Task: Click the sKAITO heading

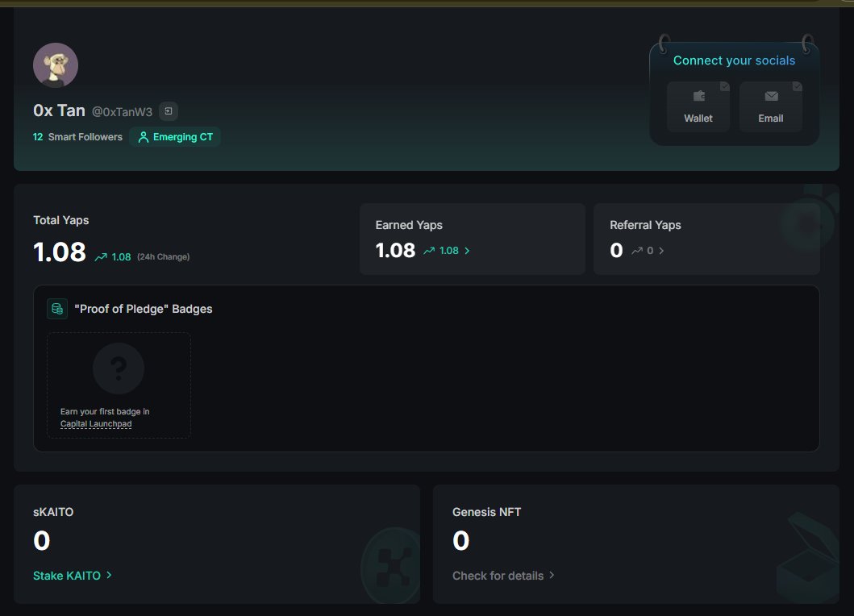Action: coord(53,512)
